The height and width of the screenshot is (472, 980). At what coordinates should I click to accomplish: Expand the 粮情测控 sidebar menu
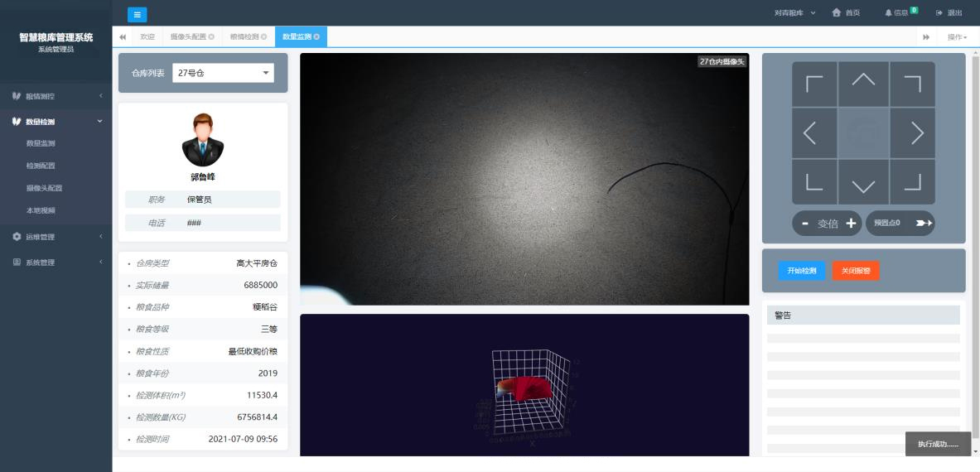[x=56, y=96]
